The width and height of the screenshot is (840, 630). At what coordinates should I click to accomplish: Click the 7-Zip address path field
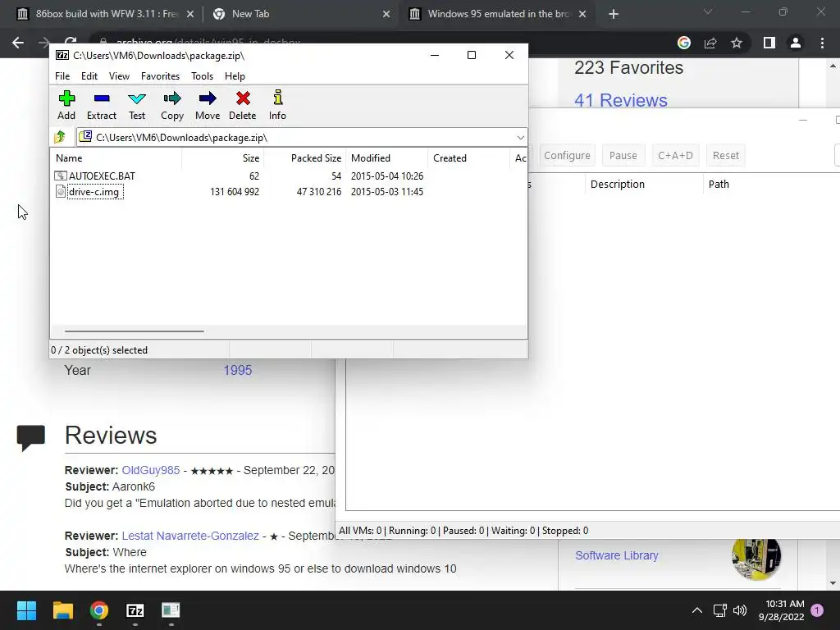[302, 138]
